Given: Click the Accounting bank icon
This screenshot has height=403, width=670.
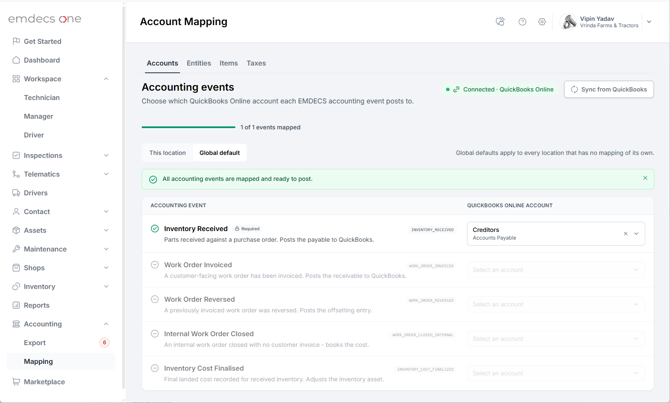Looking at the screenshot, I should [16, 324].
